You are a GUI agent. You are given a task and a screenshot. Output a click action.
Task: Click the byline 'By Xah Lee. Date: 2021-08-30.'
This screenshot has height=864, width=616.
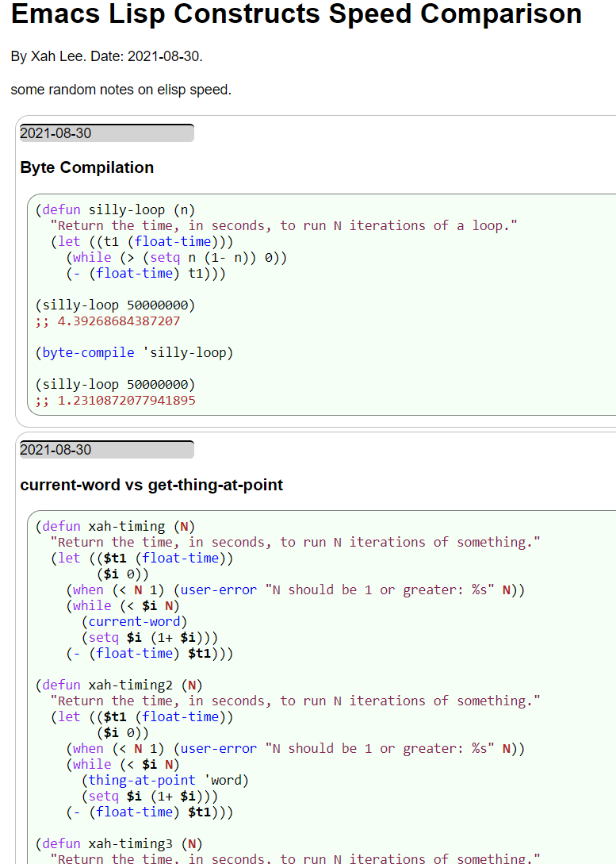107,56
